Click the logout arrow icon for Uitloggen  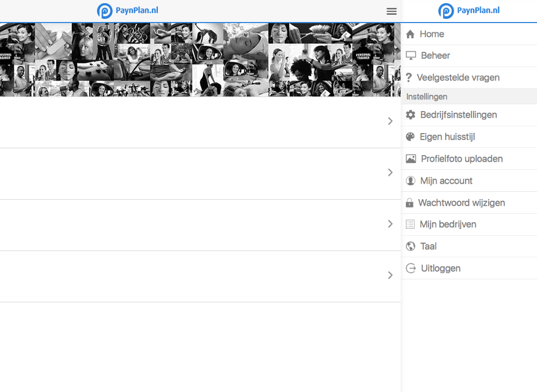(411, 268)
